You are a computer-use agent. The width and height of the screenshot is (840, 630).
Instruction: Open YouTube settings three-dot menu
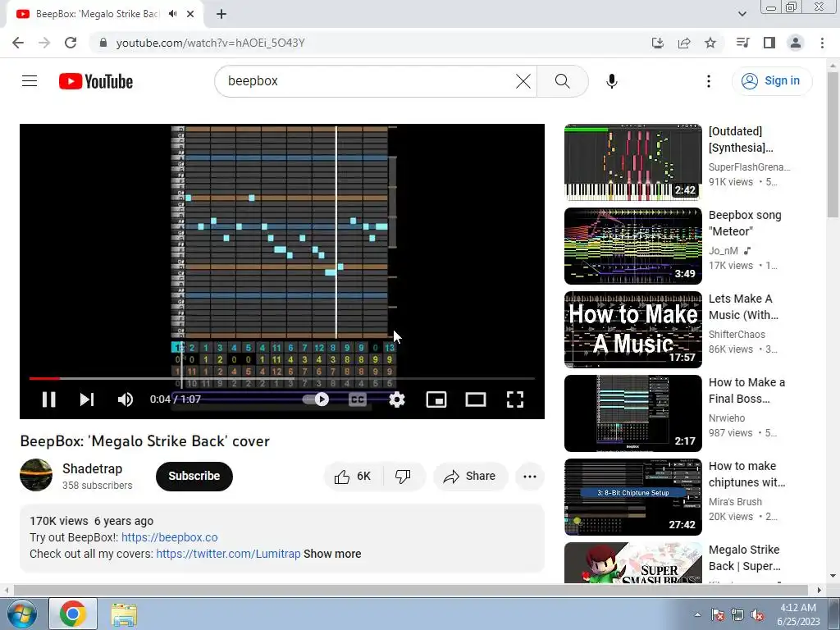pyautogui.click(x=709, y=81)
